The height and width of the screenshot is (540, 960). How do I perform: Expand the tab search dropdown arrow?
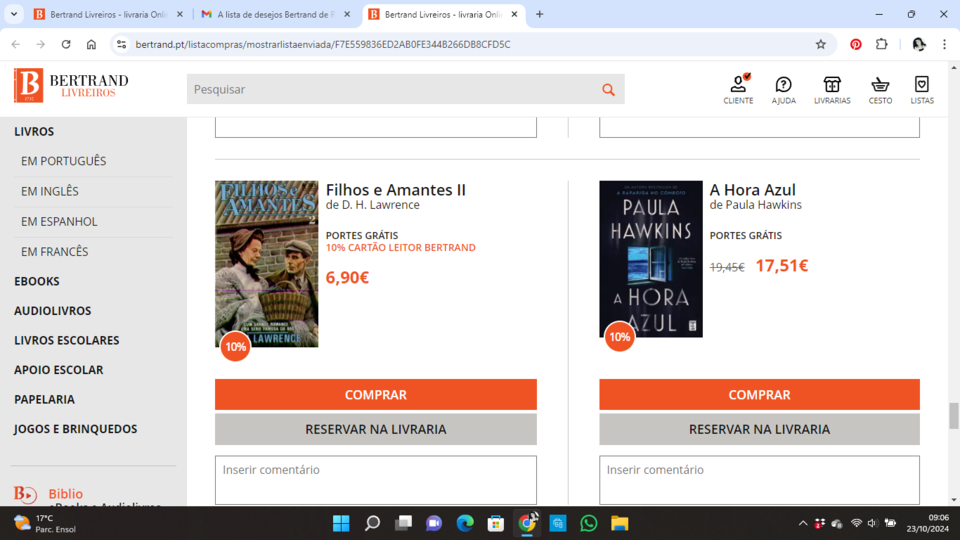point(14,14)
